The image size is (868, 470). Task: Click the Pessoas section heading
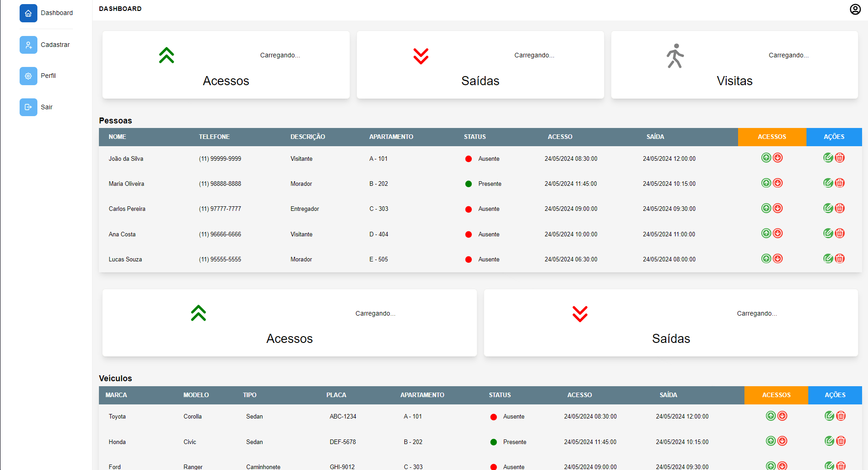pyautogui.click(x=115, y=121)
